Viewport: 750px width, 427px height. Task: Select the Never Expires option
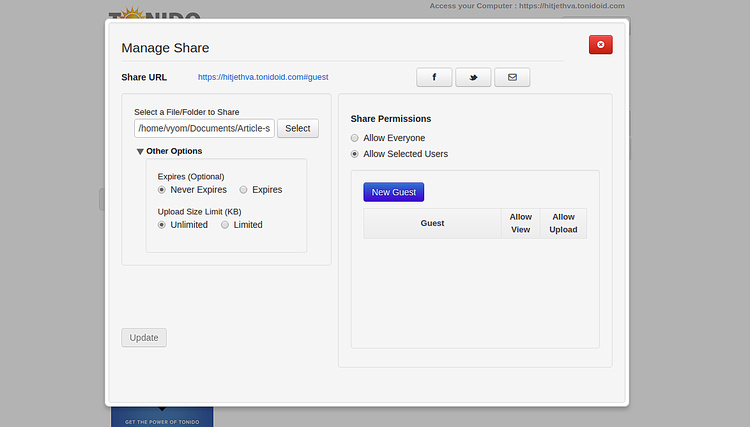[162, 189]
